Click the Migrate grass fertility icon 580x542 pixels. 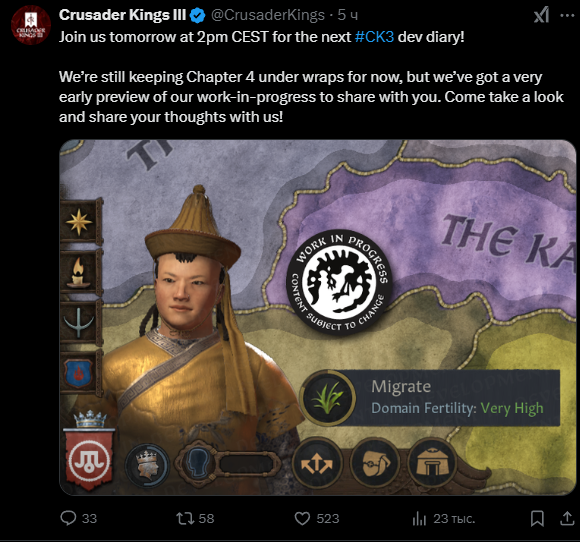[327, 398]
